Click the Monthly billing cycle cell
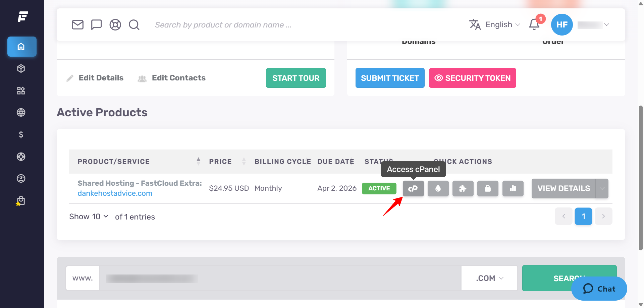The image size is (644, 308). tap(268, 188)
